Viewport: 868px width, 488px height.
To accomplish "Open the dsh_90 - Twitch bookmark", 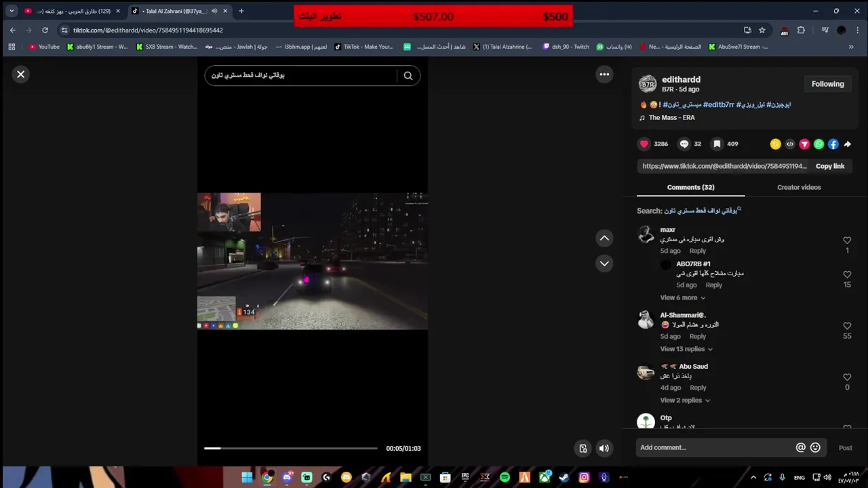I will pyautogui.click(x=565, y=47).
